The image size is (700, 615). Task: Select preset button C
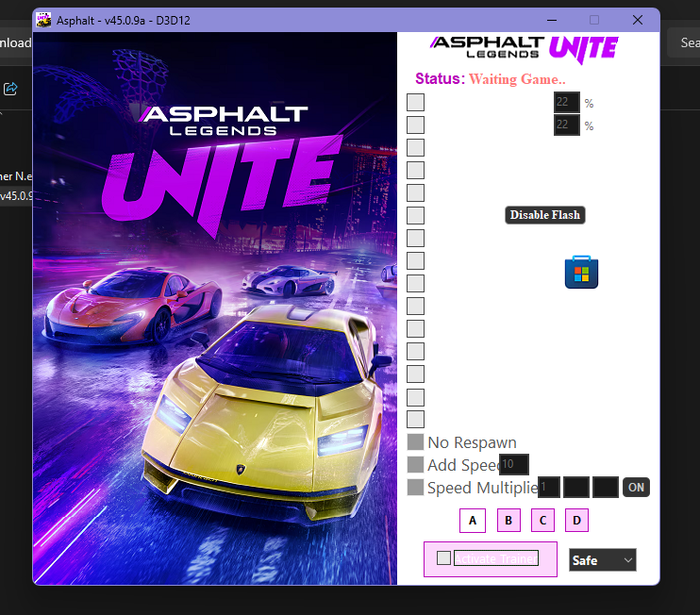(542, 521)
